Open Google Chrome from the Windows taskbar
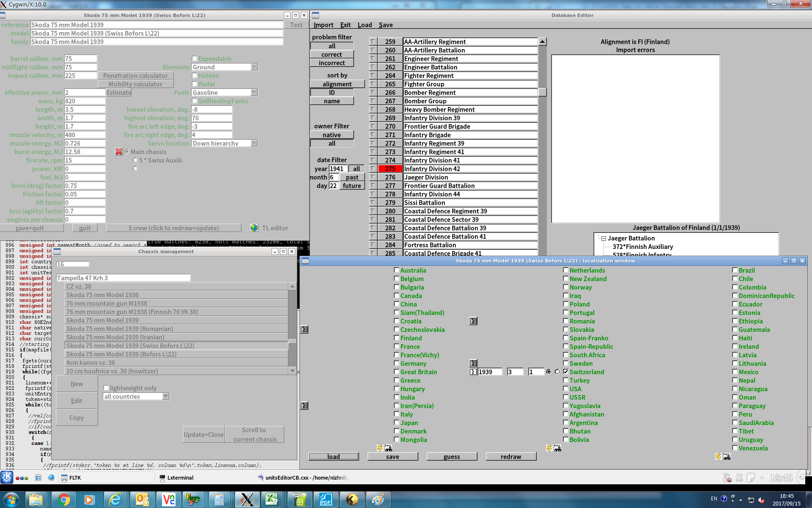This screenshot has height=508, width=812. (63, 500)
